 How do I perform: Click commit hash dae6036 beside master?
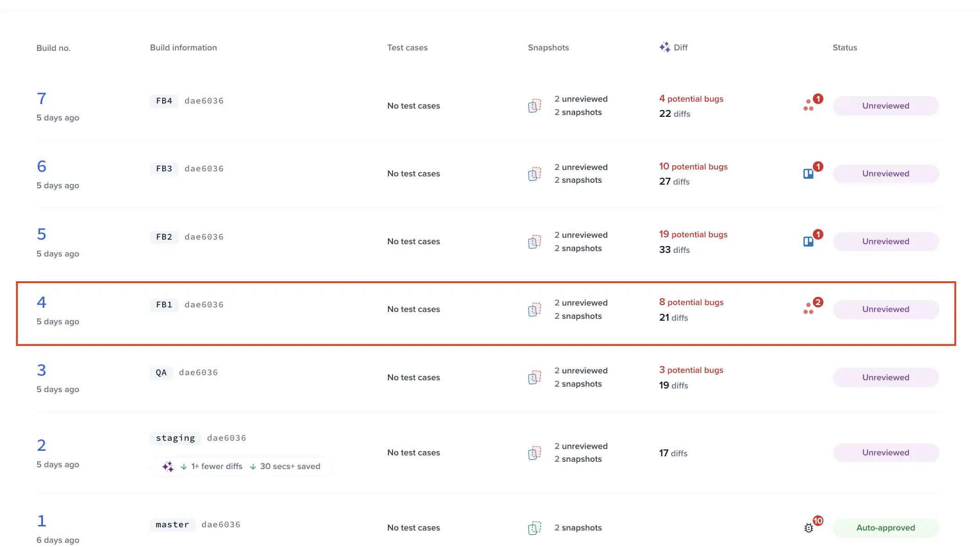click(x=221, y=525)
